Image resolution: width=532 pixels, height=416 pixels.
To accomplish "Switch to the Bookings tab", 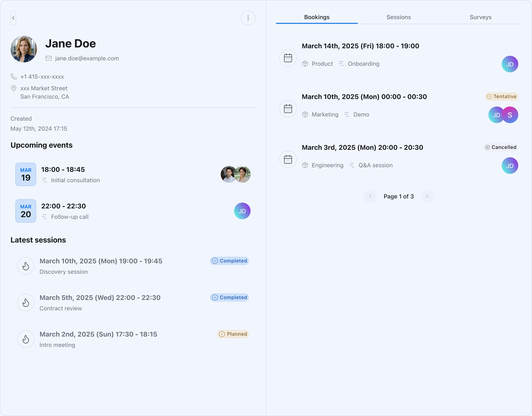I will 317,17.
